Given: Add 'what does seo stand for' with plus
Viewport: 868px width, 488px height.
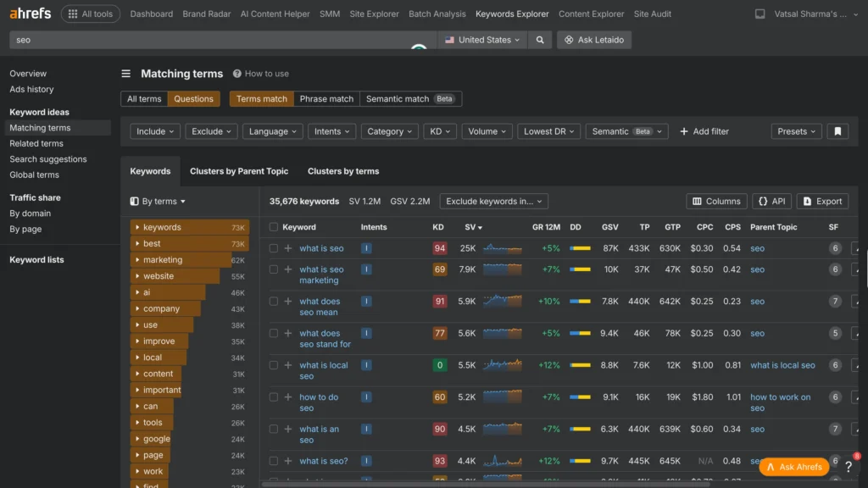Looking at the screenshot, I should point(288,333).
